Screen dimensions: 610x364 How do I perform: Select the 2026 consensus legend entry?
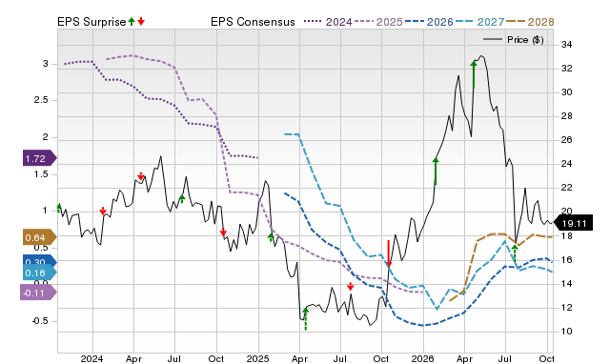pos(429,22)
